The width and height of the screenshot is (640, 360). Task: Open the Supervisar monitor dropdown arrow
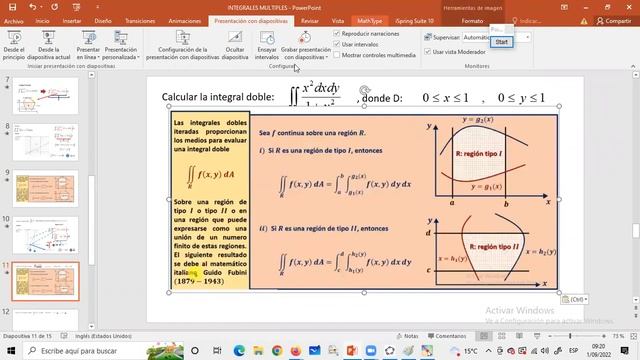tap(527, 37)
